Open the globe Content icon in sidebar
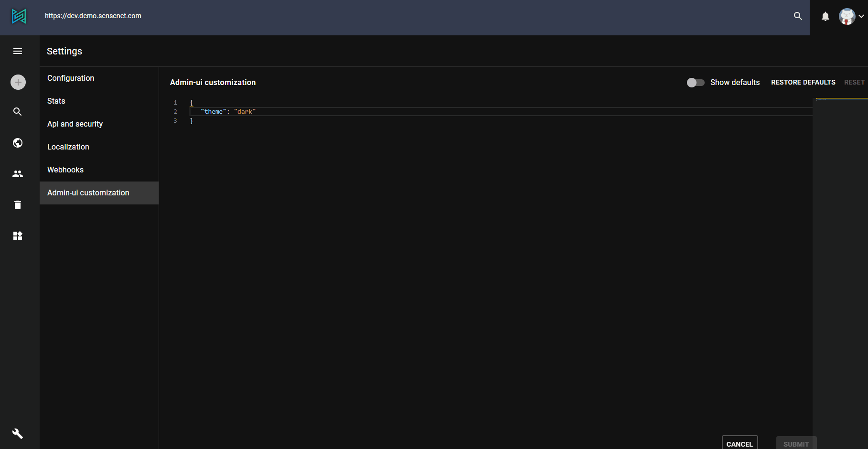 tap(18, 143)
